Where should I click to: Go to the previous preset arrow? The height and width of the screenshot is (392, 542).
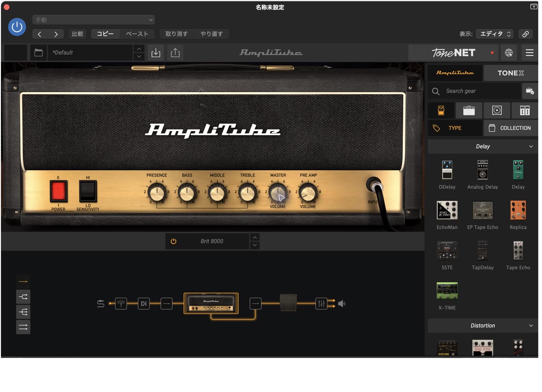(x=40, y=34)
